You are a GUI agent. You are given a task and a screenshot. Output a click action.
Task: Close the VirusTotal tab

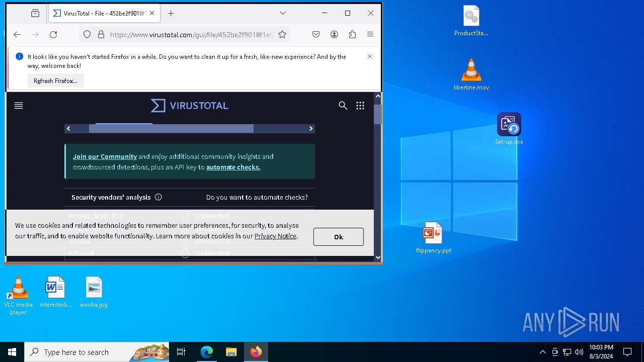pos(152,14)
